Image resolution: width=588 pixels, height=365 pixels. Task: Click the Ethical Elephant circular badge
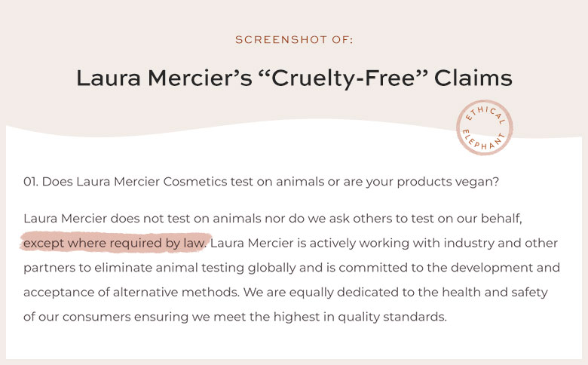point(485,127)
